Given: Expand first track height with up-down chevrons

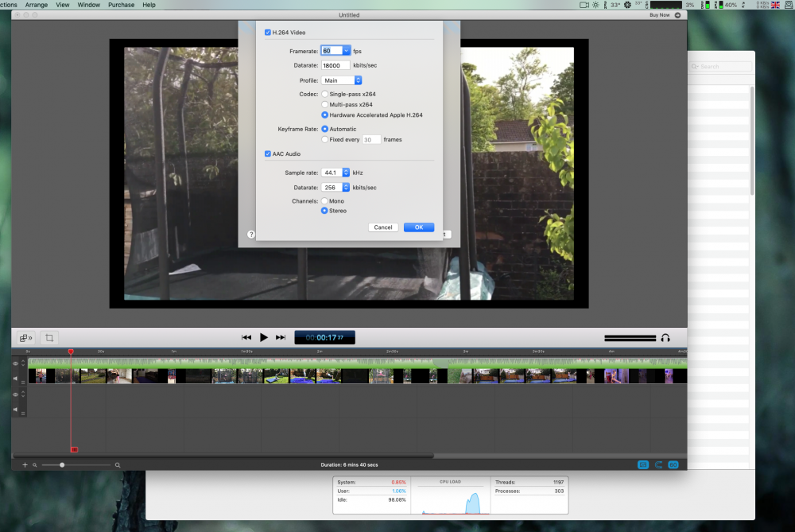Looking at the screenshot, I should click(x=23, y=363).
